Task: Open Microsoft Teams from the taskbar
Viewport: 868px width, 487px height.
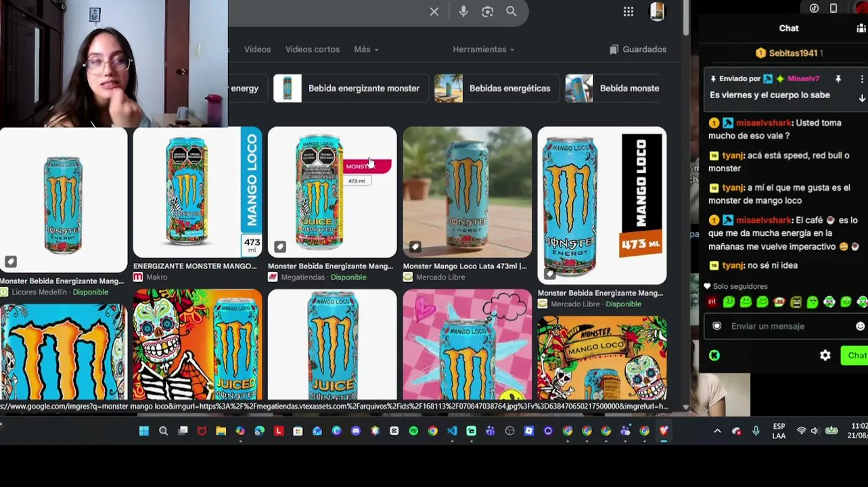Action: click(x=490, y=431)
